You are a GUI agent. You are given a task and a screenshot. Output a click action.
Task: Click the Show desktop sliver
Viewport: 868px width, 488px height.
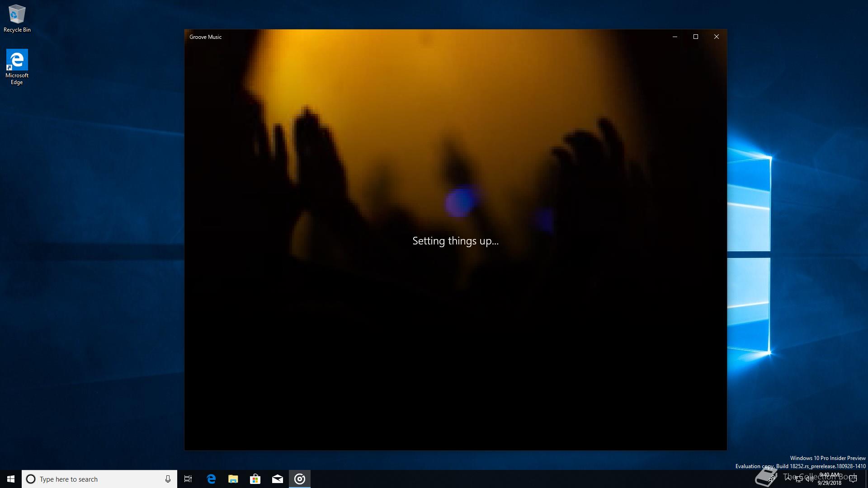coord(867,479)
